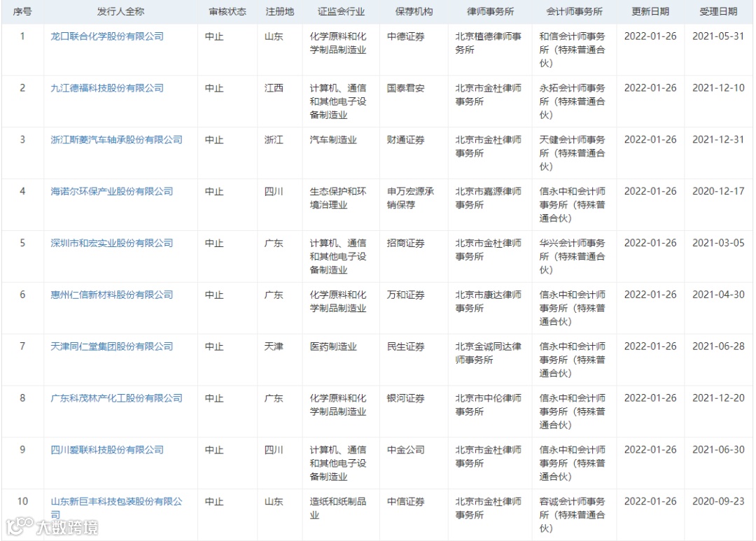This screenshot has width=756, height=541.
Task: Click the 证监会行业 column header
Action: point(341,12)
